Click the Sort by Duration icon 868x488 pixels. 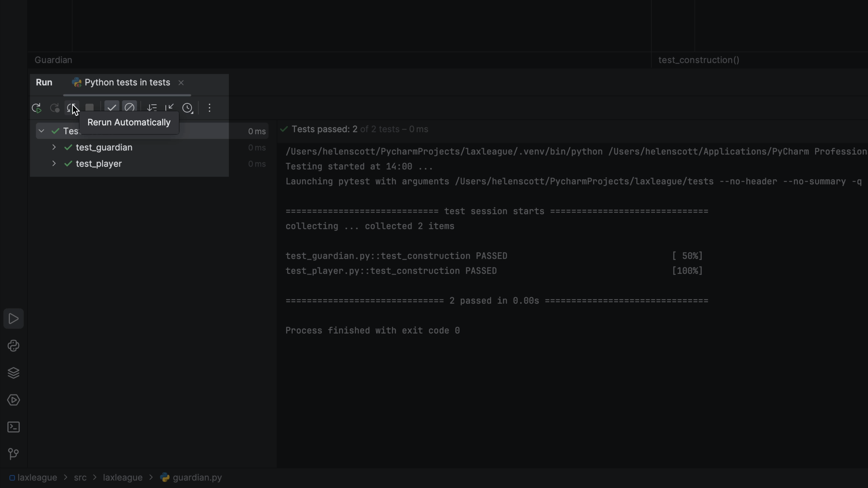[x=152, y=108]
